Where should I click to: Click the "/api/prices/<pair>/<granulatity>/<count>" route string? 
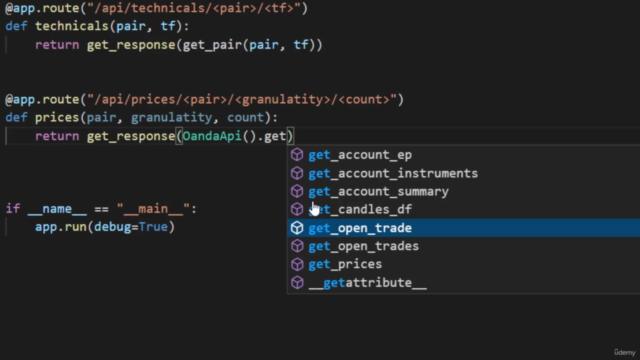[242, 99]
